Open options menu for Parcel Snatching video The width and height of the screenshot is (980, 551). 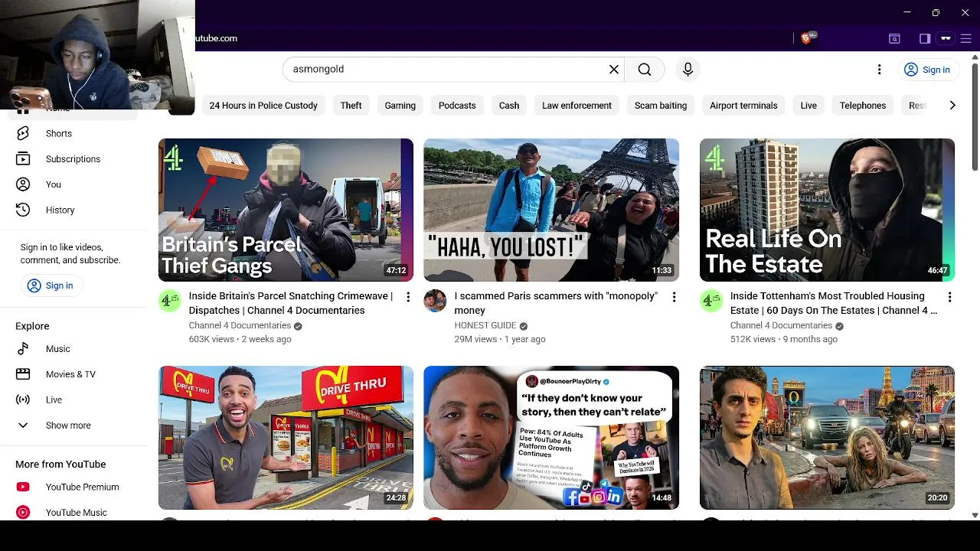click(408, 297)
